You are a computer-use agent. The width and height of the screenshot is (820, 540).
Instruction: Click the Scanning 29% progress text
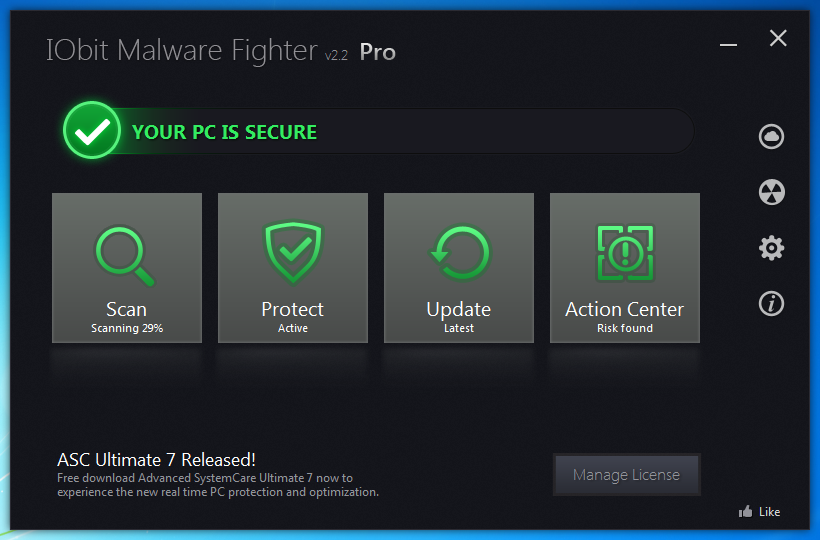(x=127, y=328)
